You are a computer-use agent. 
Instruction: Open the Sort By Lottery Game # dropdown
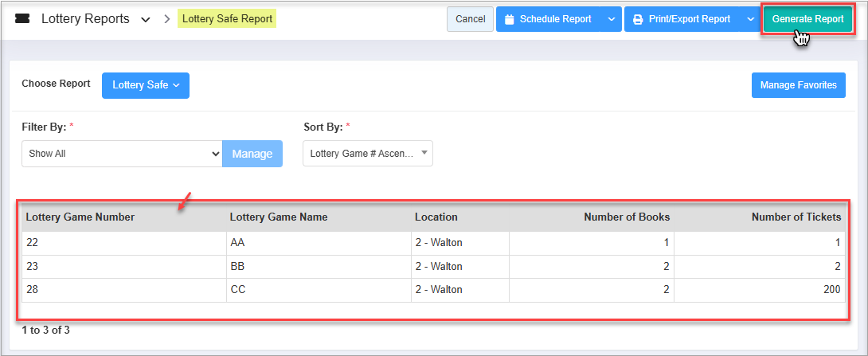[367, 154]
